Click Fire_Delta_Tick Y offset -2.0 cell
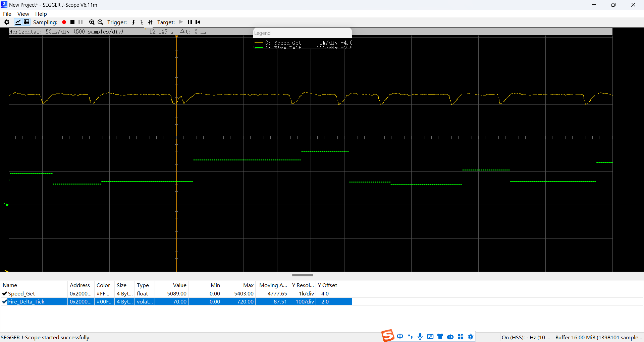Screen dimensions: 644x342 (x=334, y=301)
